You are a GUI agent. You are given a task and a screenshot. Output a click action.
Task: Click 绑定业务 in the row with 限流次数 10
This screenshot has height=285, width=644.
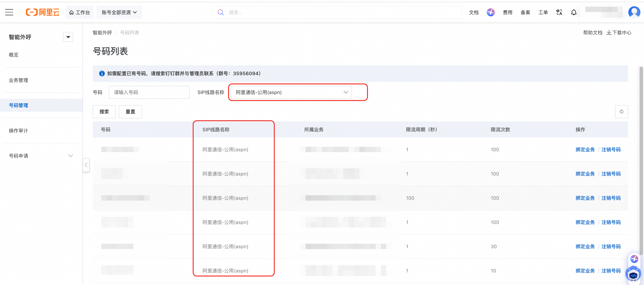click(x=585, y=271)
